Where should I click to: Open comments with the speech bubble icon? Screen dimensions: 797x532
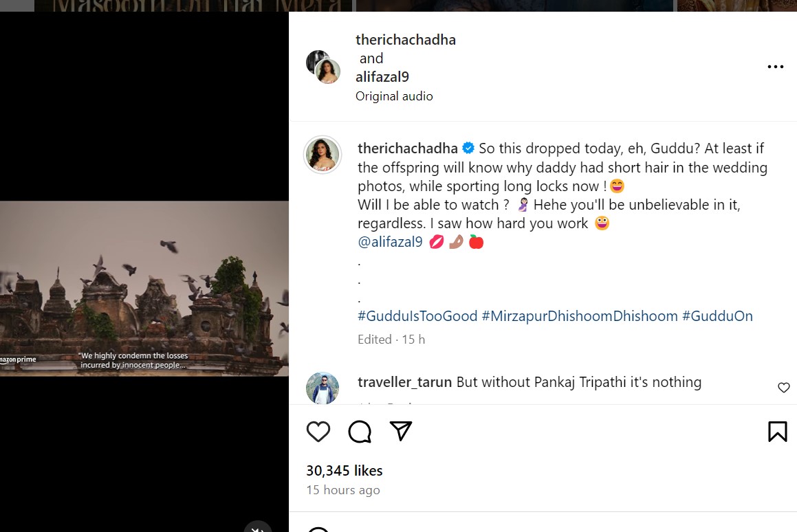pyautogui.click(x=360, y=432)
